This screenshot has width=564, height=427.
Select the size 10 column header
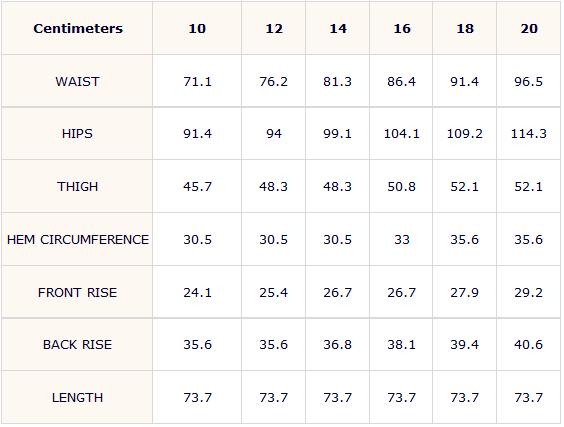pyautogui.click(x=197, y=28)
